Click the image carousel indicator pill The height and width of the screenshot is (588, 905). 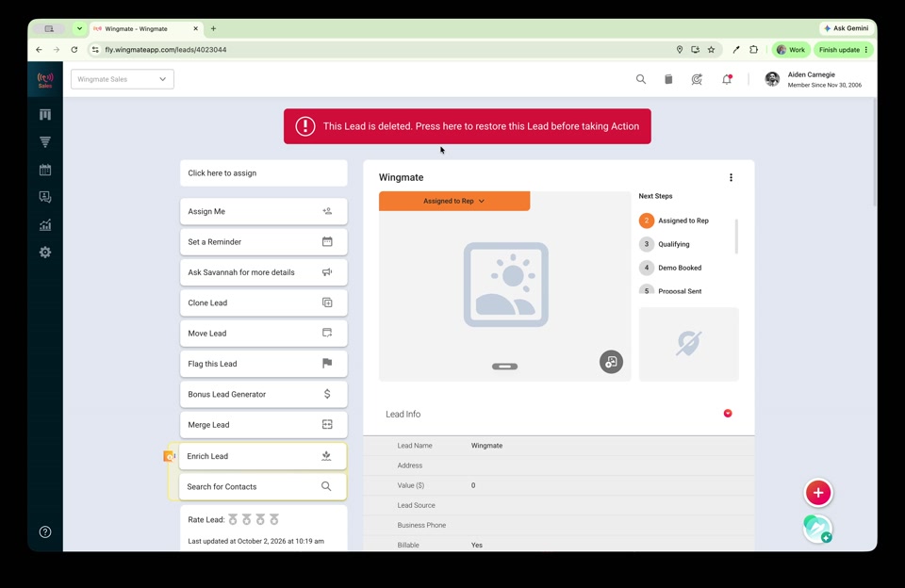point(504,367)
